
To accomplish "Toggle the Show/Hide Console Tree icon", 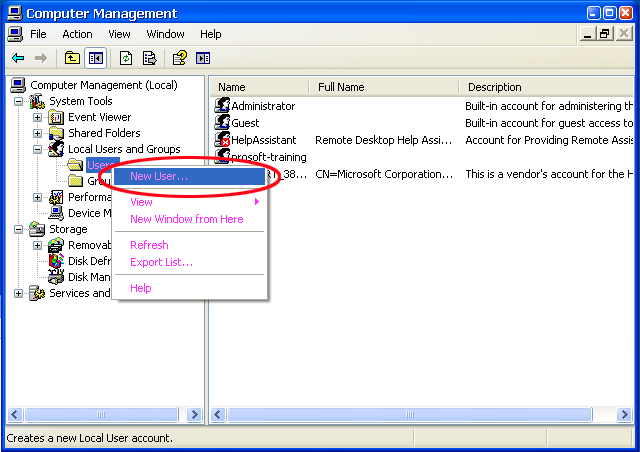I will (x=95, y=58).
